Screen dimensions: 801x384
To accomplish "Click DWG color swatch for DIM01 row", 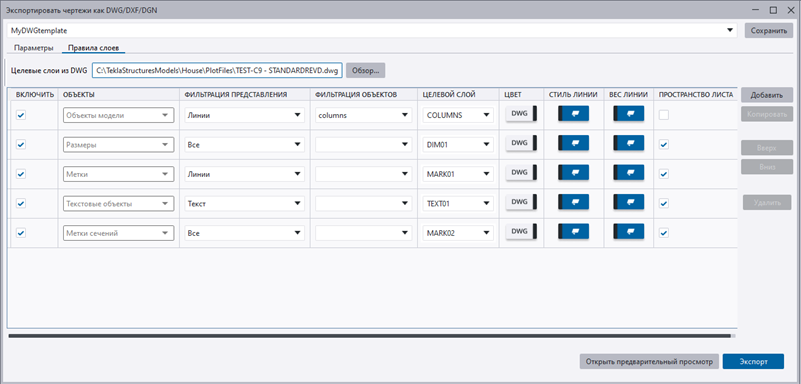I will pos(522,143).
